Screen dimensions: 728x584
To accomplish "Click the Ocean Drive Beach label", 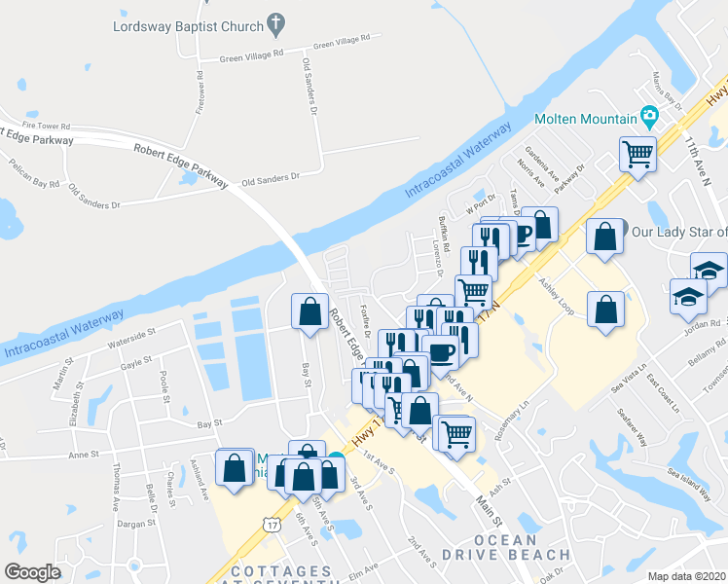I will click(506, 548).
